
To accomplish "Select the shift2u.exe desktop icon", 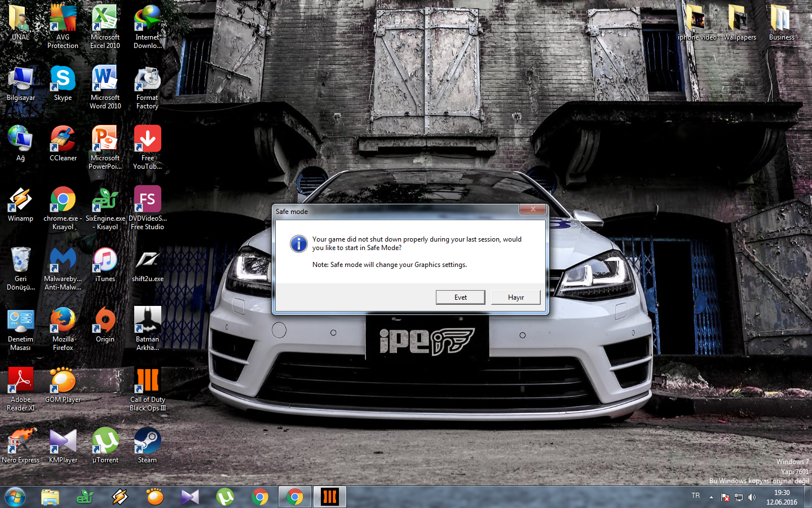I will 147,265.
